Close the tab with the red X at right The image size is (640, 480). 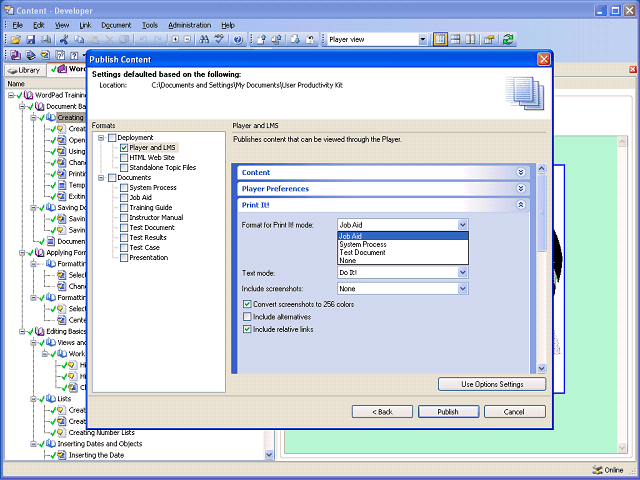(633, 69)
